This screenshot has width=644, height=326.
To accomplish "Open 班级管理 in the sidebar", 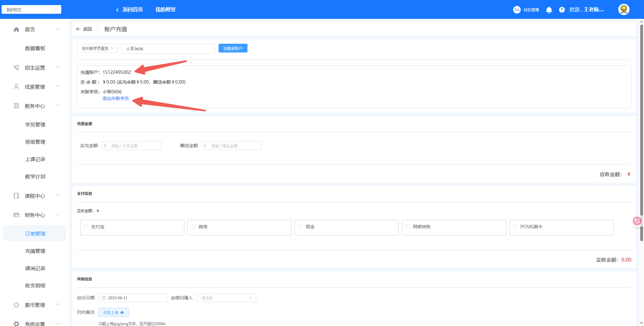I will pos(35,142).
